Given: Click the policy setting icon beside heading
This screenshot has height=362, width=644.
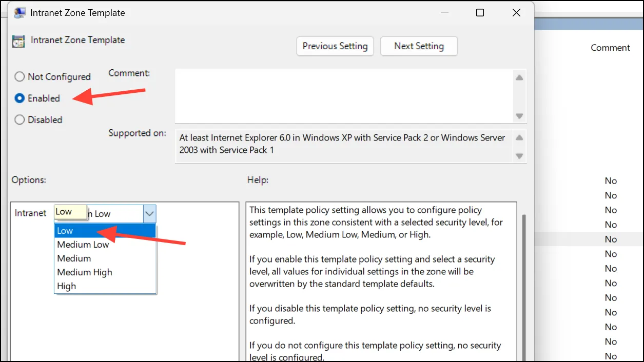Looking at the screenshot, I should click(x=18, y=41).
